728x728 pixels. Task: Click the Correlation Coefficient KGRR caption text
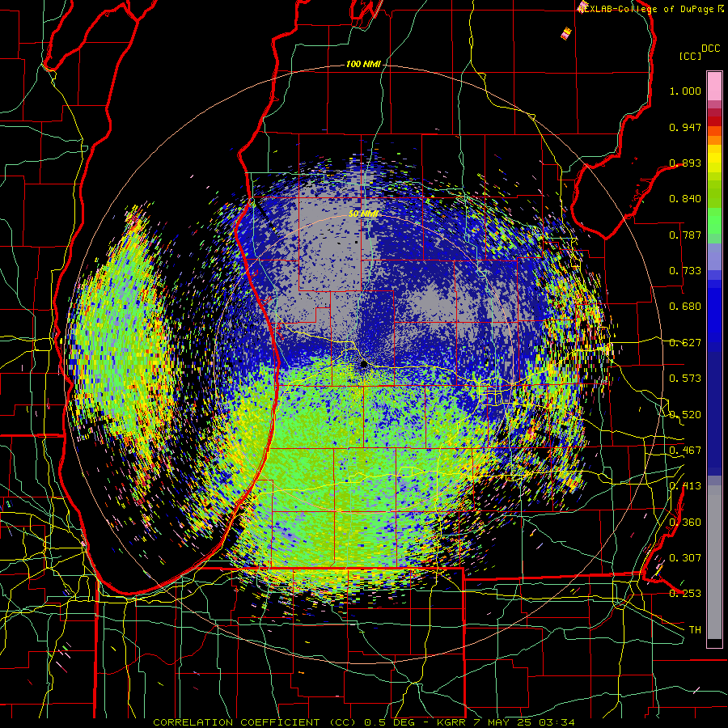click(x=364, y=722)
